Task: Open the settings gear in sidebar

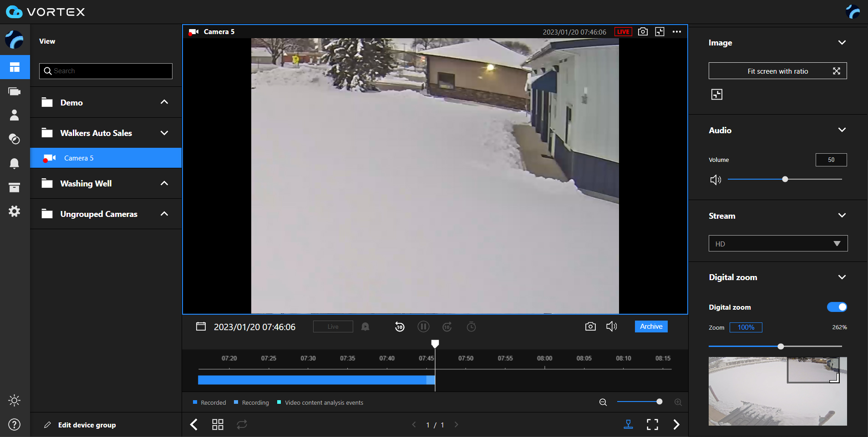Action: click(x=15, y=211)
